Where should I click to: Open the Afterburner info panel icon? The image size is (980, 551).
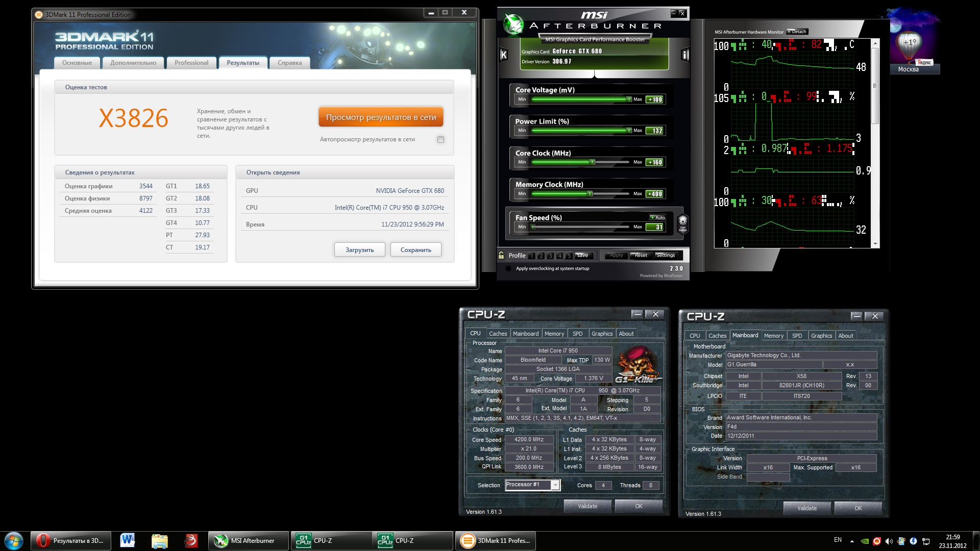[684, 55]
